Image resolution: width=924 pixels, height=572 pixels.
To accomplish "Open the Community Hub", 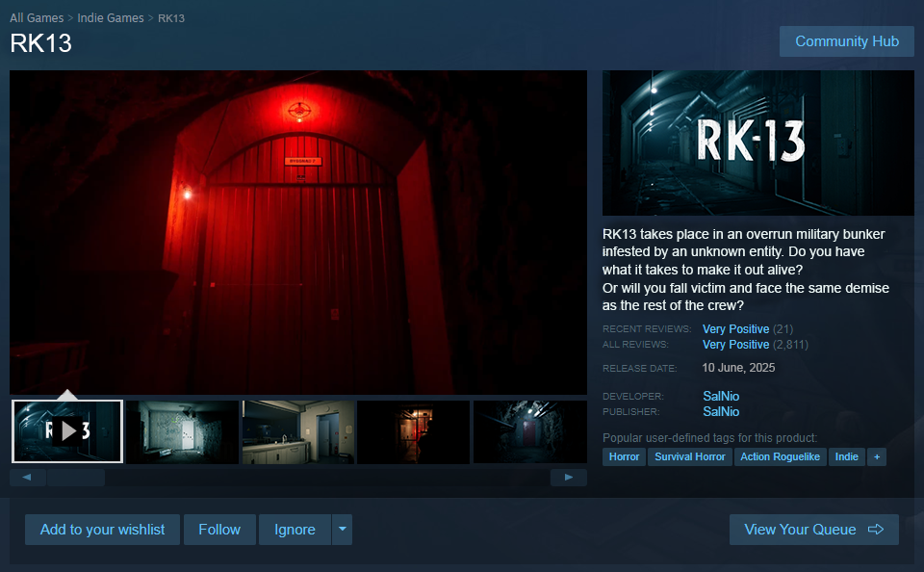I will click(846, 41).
